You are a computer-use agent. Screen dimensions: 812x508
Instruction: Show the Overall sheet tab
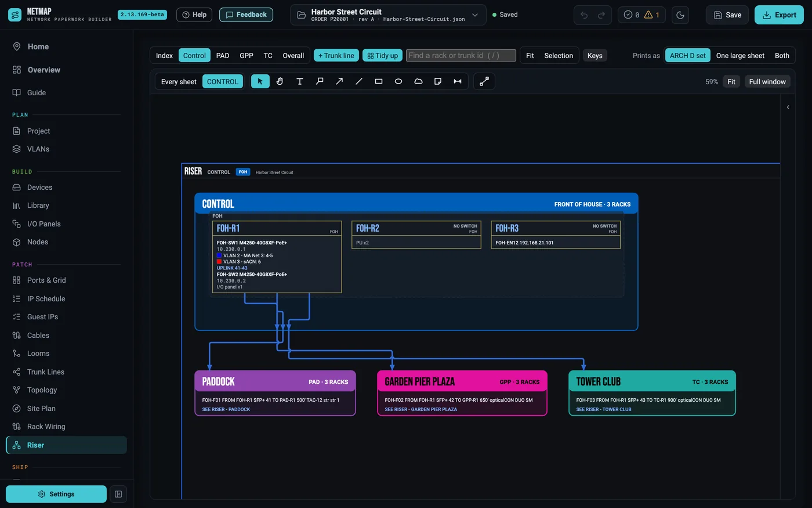(293, 56)
